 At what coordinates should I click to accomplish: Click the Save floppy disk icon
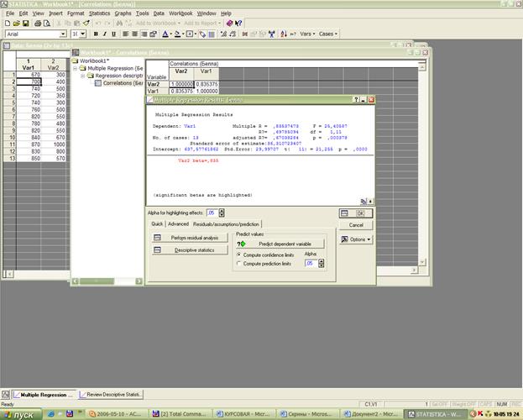26,23
